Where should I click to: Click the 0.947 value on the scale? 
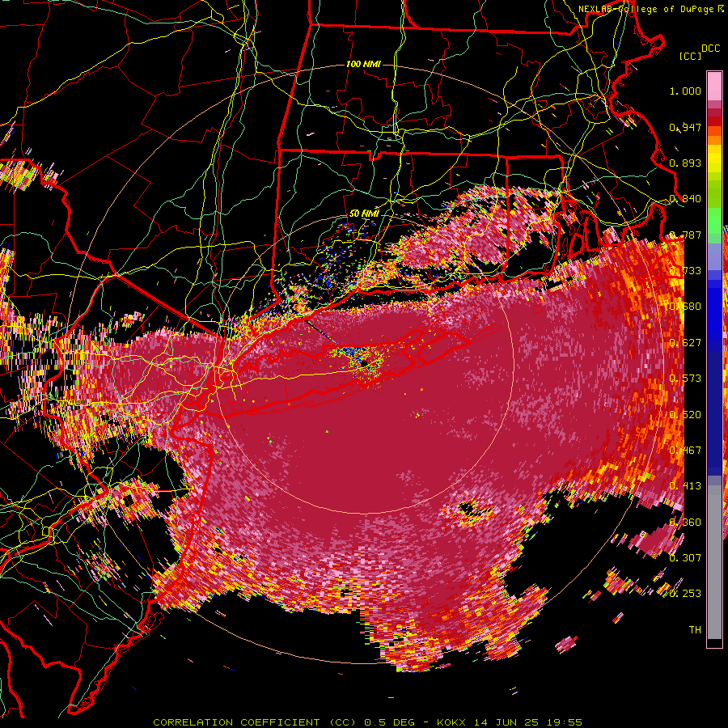coord(685,127)
